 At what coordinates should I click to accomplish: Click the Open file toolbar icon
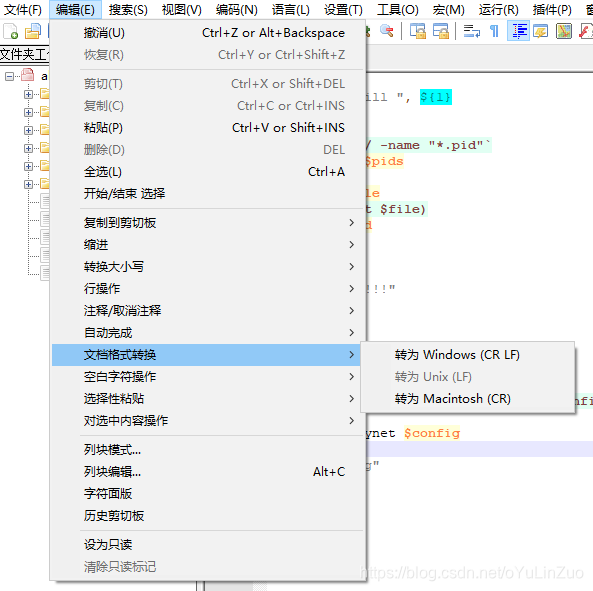[x=33, y=31]
